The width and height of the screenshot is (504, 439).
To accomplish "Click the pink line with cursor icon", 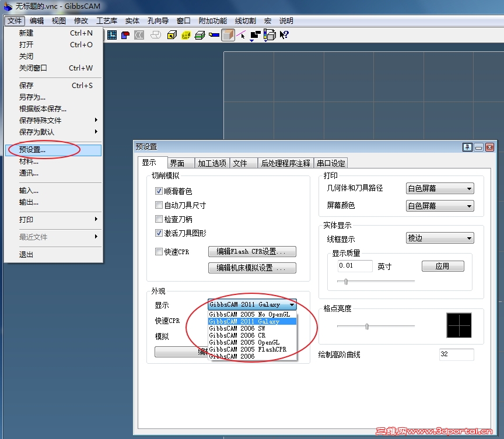I will pos(242,34).
